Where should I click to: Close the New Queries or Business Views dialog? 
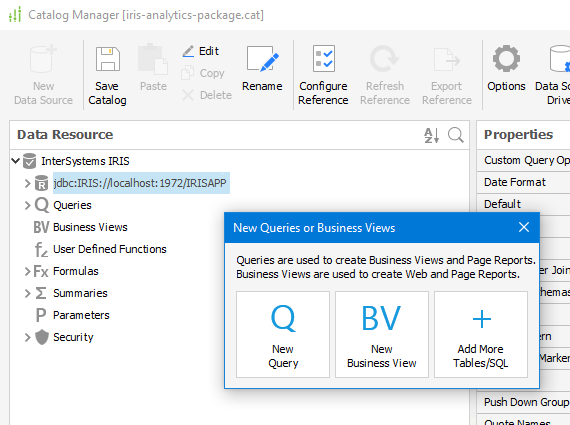click(524, 227)
